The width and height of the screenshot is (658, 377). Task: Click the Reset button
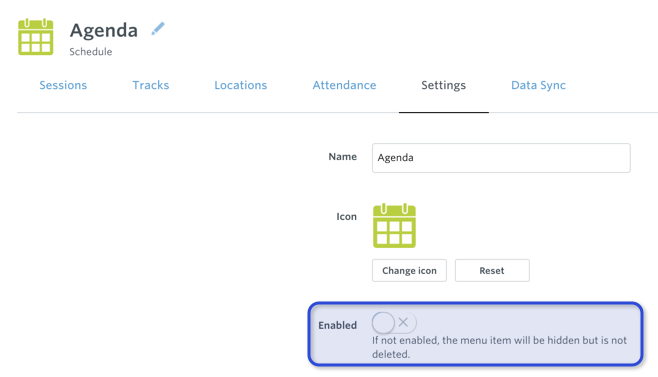pos(492,270)
